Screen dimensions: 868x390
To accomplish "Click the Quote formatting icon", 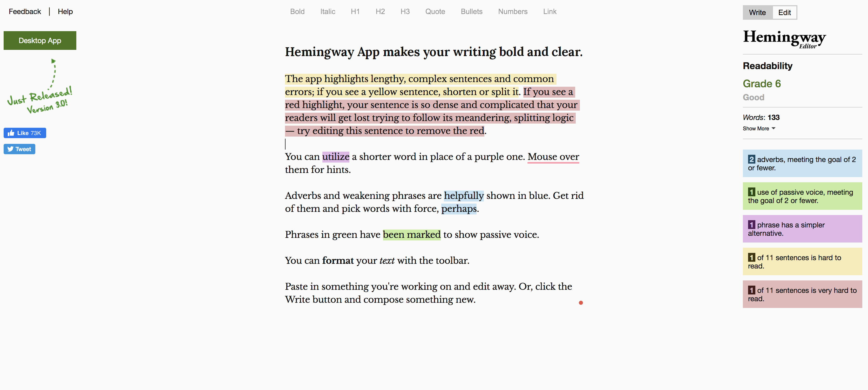I will [436, 11].
